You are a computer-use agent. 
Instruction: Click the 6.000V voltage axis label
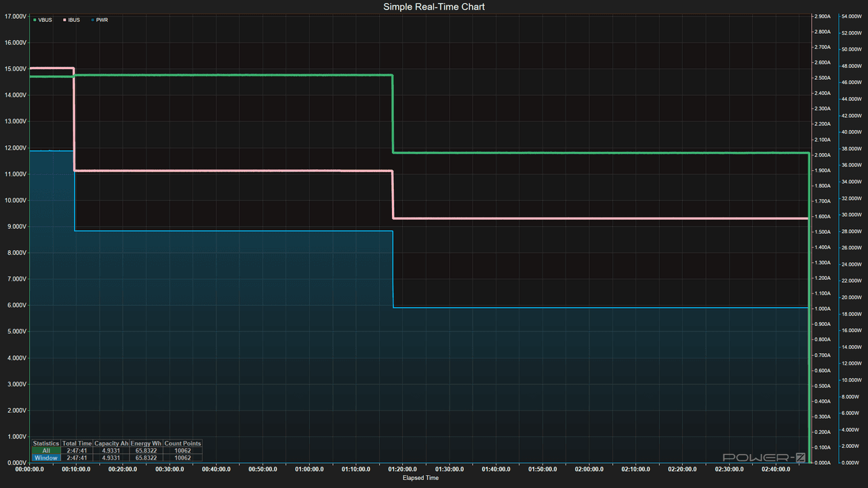click(x=16, y=305)
